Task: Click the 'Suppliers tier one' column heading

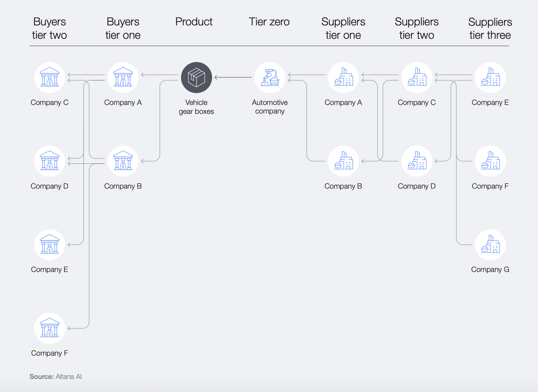Action: point(343,28)
